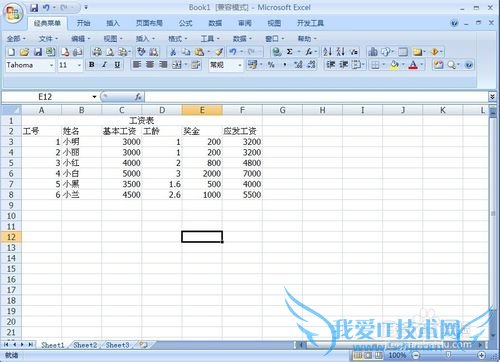Click the formula bar input field
The width and height of the screenshot is (500, 362).
[317, 97]
